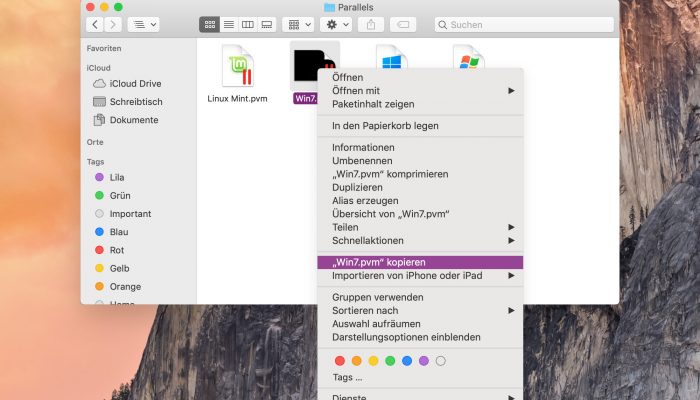Click into the Suchen search field
Screen dimensions: 700x400
(x=524, y=25)
